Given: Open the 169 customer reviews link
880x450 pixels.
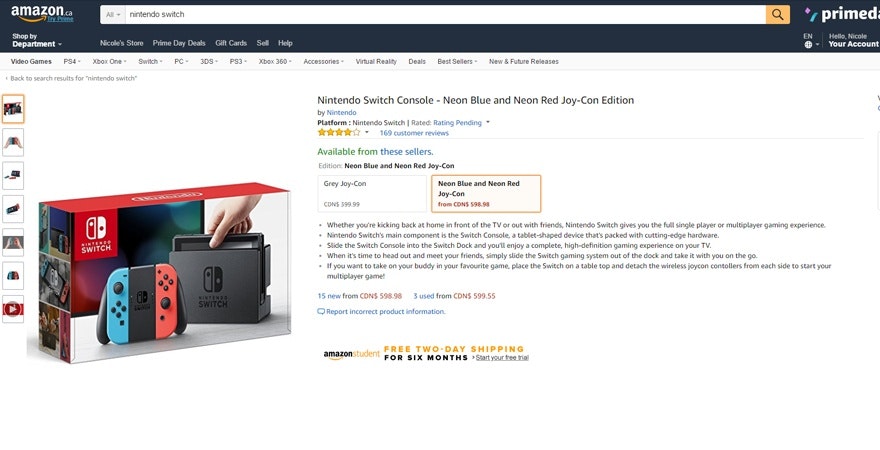Looking at the screenshot, I should point(414,132).
